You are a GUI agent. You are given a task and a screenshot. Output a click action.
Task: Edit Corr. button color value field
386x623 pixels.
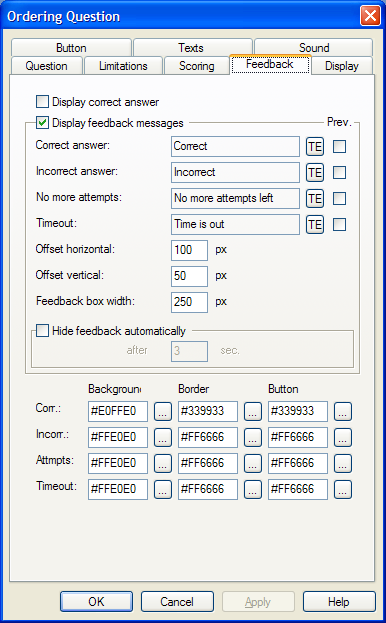click(298, 411)
